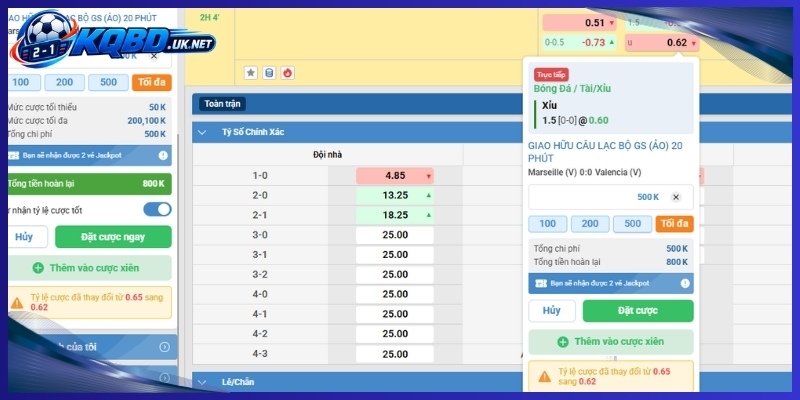Choose 200 quick stake in the popup
This screenshot has width=800, height=400.
pyautogui.click(x=590, y=223)
